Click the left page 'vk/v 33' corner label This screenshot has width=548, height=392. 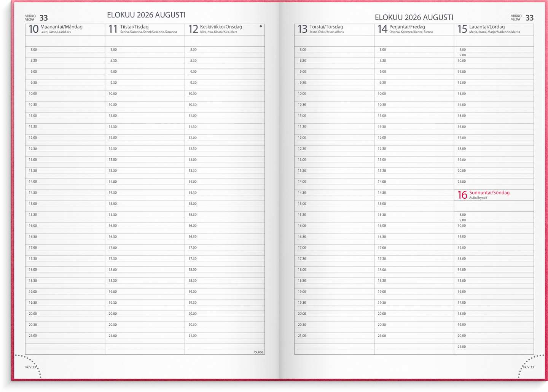click(x=31, y=367)
